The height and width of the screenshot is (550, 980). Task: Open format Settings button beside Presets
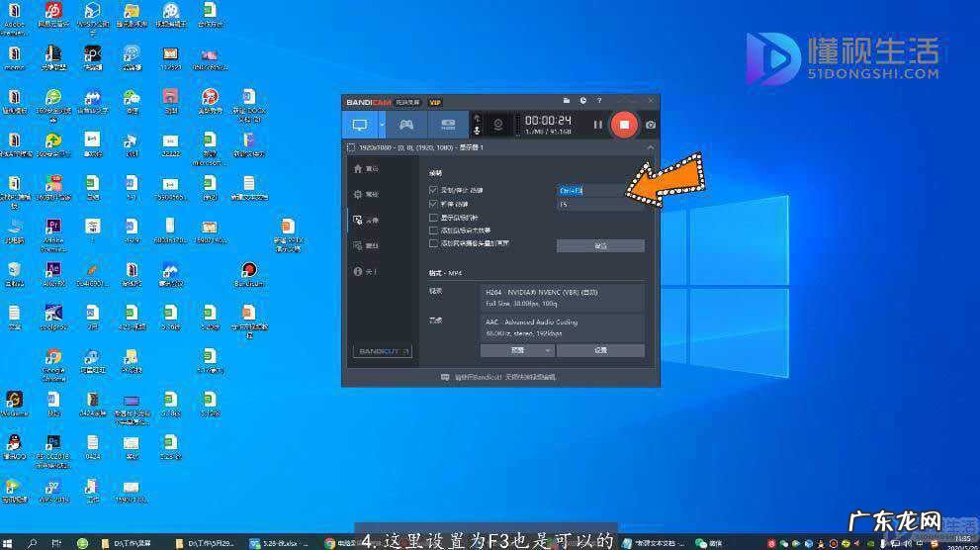point(600,350)
